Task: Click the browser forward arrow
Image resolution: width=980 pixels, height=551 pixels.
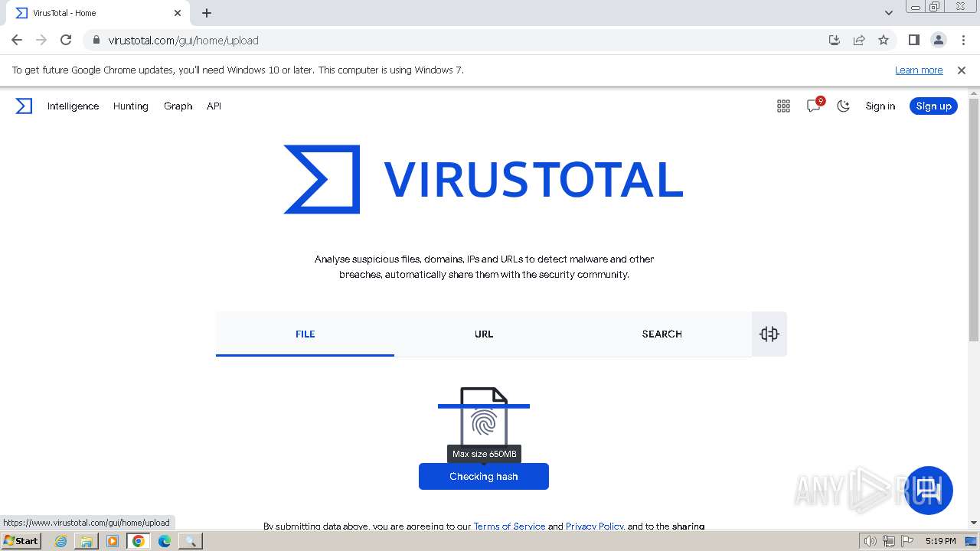Action: (x=41, y=40)
